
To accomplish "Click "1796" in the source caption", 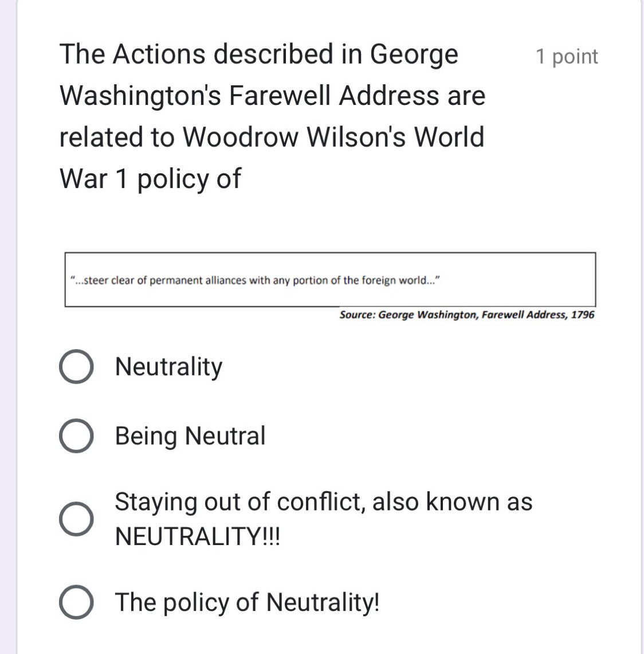I will [583, 315].
